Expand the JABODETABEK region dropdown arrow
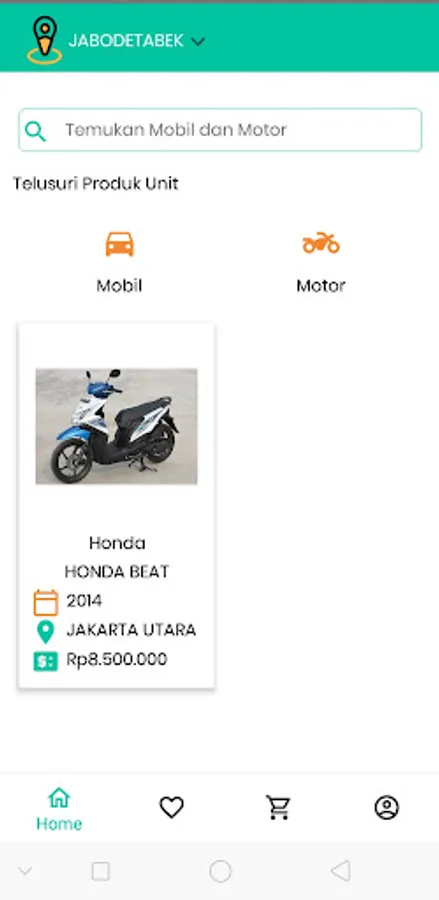439x900 pixels. pyautogui.click(x=198, y=41)
